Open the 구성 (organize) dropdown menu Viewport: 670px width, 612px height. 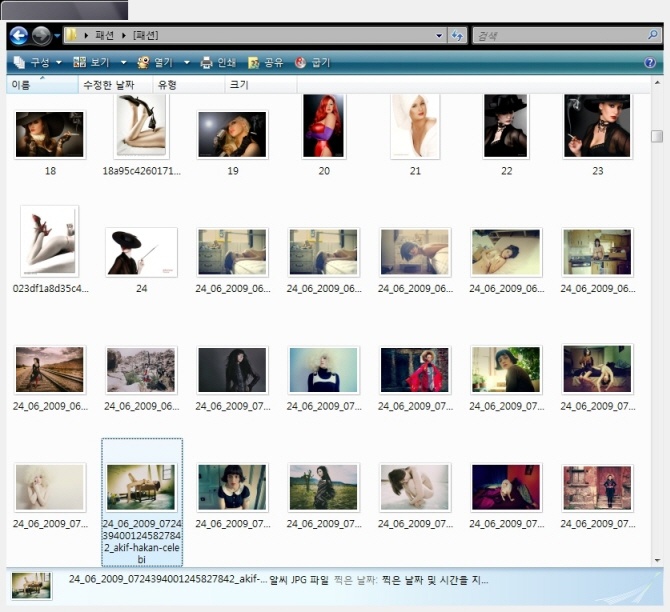pyautogui.click(x=38, y=62)
